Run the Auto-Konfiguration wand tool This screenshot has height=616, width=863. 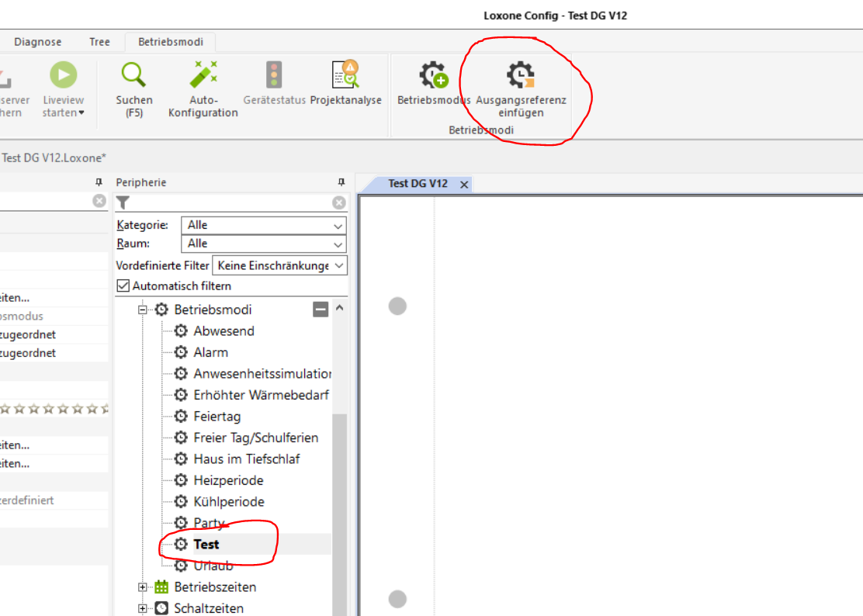click(203, 75)
